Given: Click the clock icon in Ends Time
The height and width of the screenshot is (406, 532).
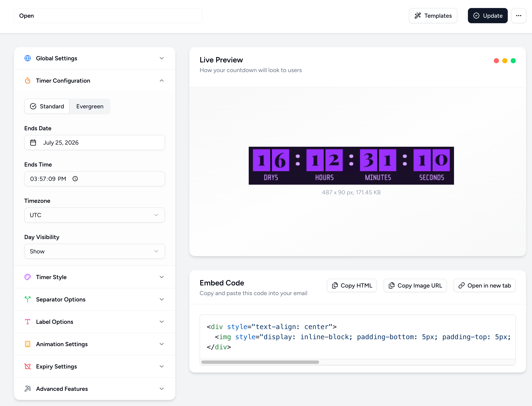Looking at the screenshot, I should tap(75, 179).
